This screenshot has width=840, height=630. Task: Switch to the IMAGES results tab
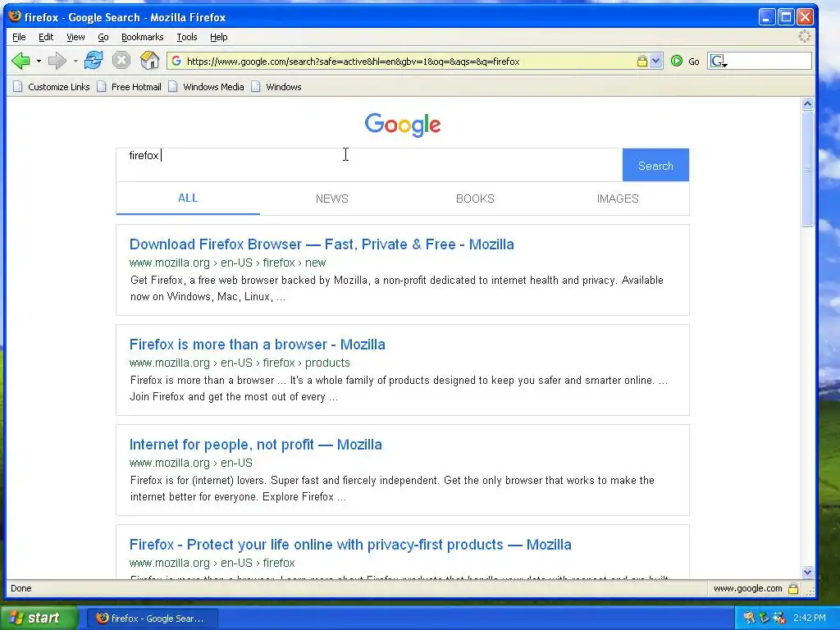[x=618, y=199]
